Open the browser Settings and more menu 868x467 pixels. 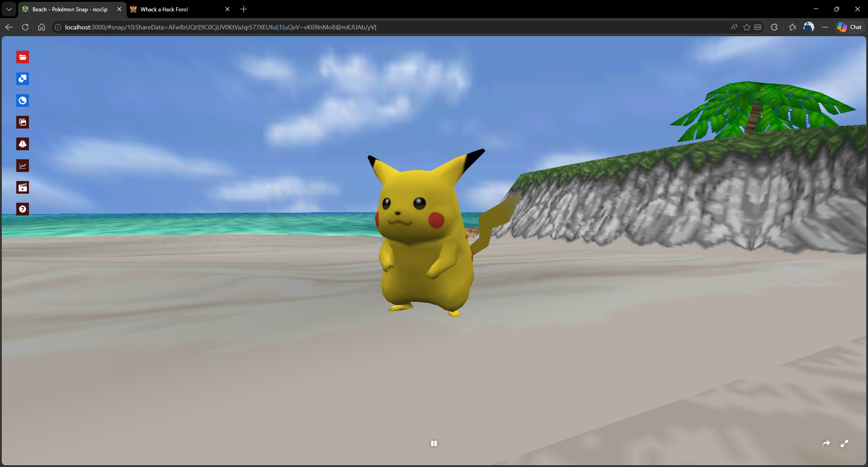click(825, 27)
